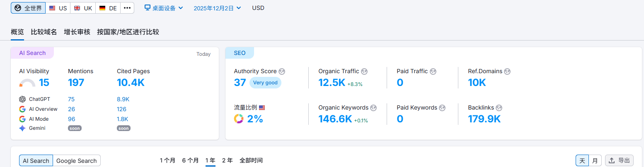Screen dimensions: 644x167
Task: Click globe icon next to Organic Keywords
Action: click(x=373, y=108)
